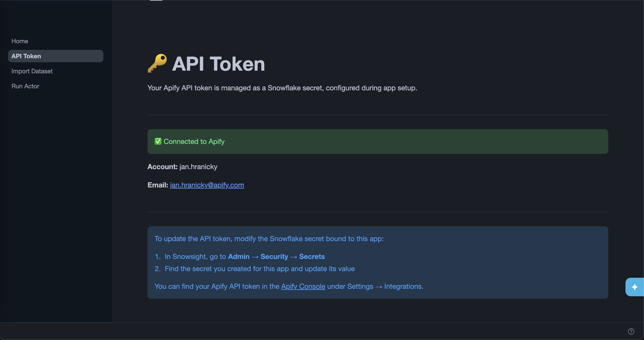Screen dimensions: 644x340
Task: Open the jan.hranicky@apify.com email link
Action: click(x=207, y=185)
